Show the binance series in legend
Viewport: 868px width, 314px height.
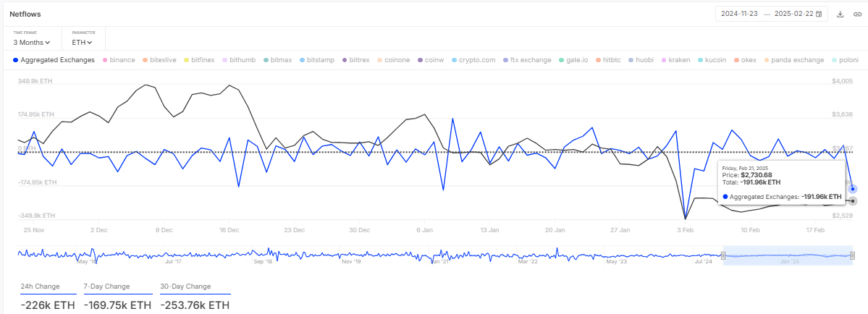point(119,60)
